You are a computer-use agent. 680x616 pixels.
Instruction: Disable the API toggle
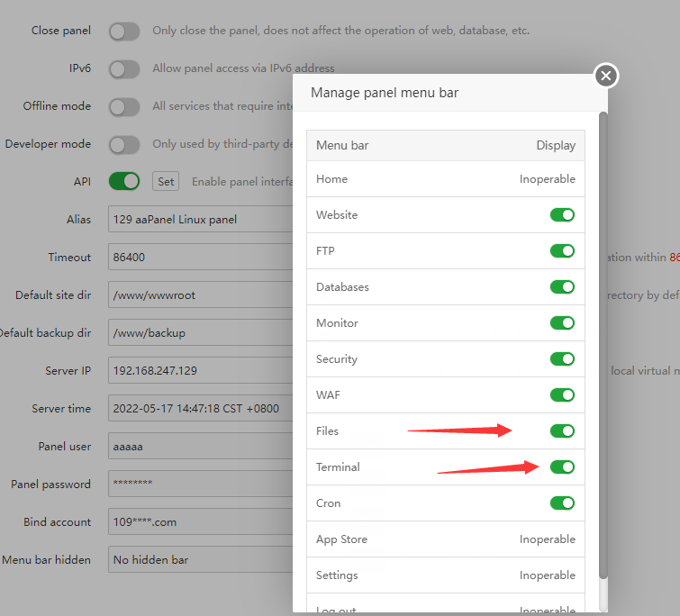[124, 182]
